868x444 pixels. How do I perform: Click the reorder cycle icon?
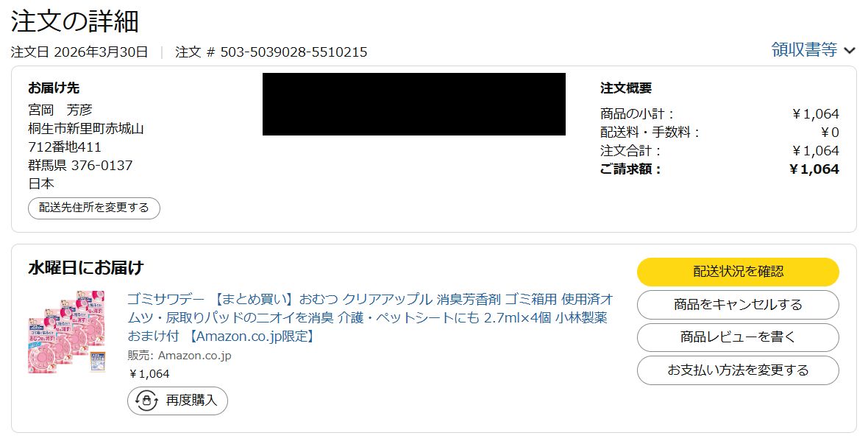point(146,401)
